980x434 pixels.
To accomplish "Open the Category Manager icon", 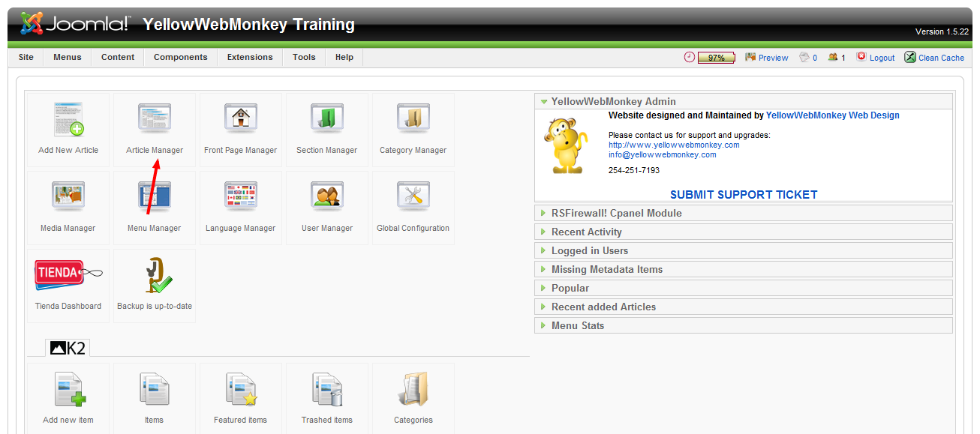I will coord(413,120).
